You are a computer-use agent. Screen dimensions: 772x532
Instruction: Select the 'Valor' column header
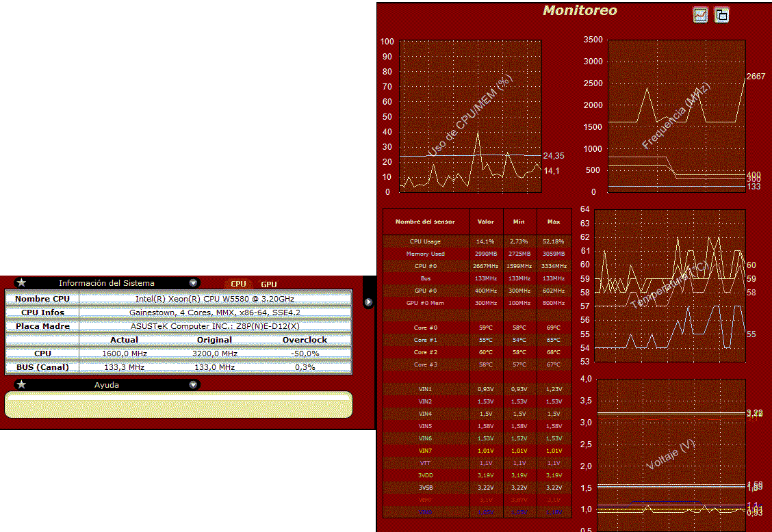486,222
